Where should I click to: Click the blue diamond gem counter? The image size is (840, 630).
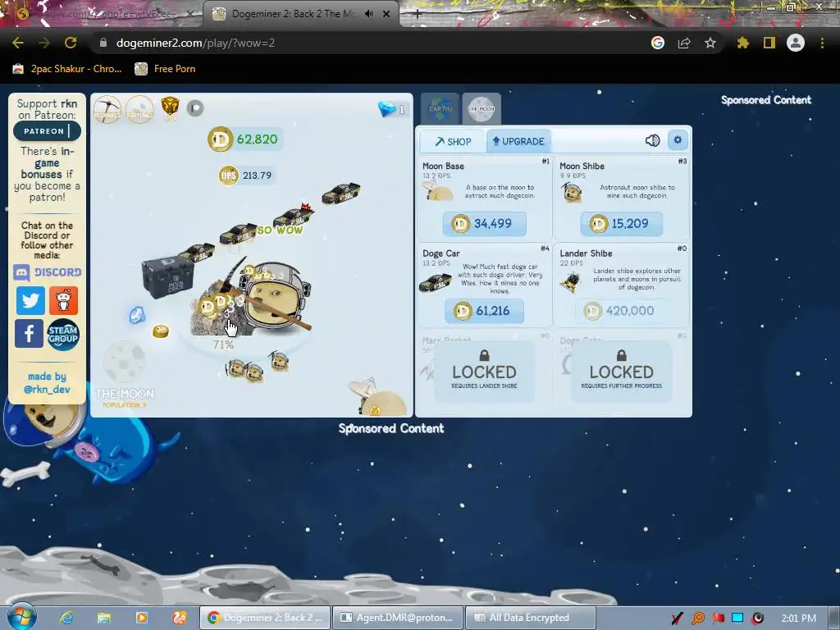point(391,109)
